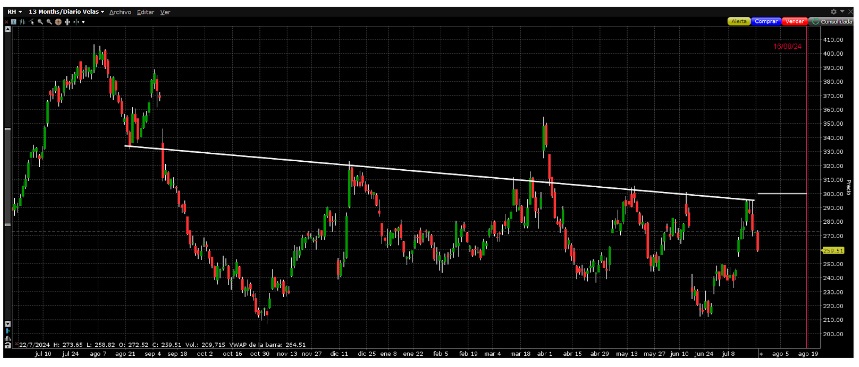
Task: Toggle the lock icon at bottom left
Action: [x=8, y=345]
